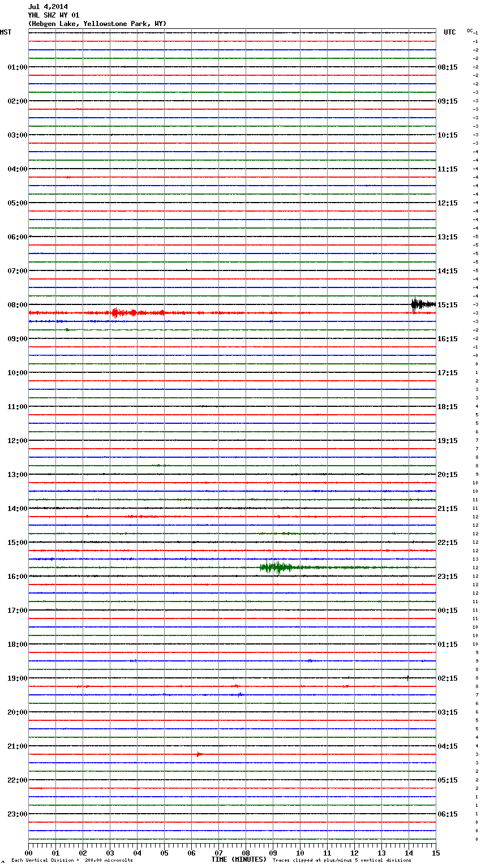
Task: Click the '04:15' UTC time label
Action: click(448, 746)
